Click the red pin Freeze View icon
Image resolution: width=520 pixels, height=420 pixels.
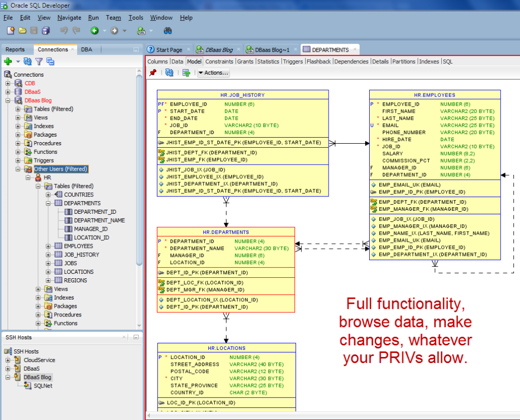152,73
